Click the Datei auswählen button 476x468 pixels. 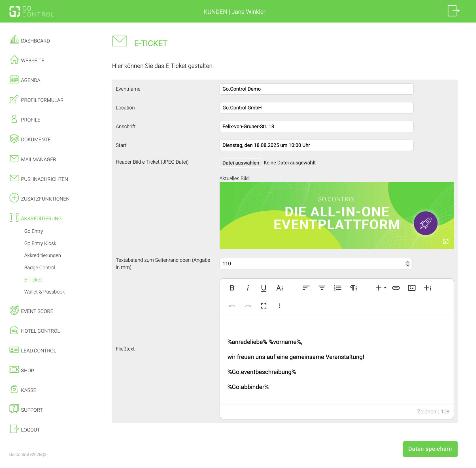pos(241,163)
